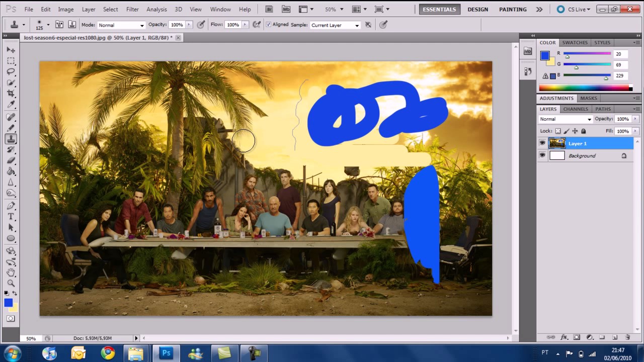The width and height of the screenshot is (644, 362).
Task: Toggle lock transparent pixels
Action: [x=557, y=131]
